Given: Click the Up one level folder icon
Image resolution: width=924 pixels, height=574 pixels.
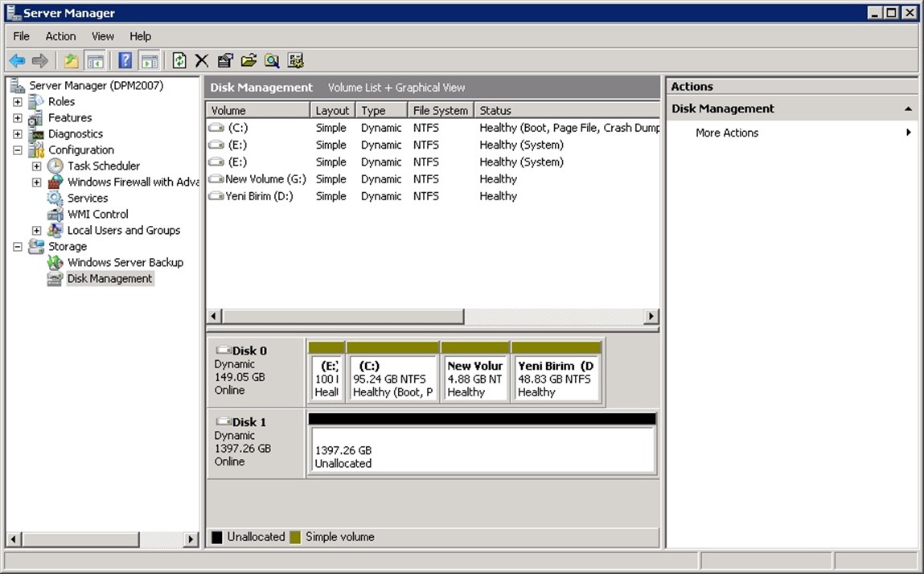Looking at the screenshot, I should [x=72, y=60].
